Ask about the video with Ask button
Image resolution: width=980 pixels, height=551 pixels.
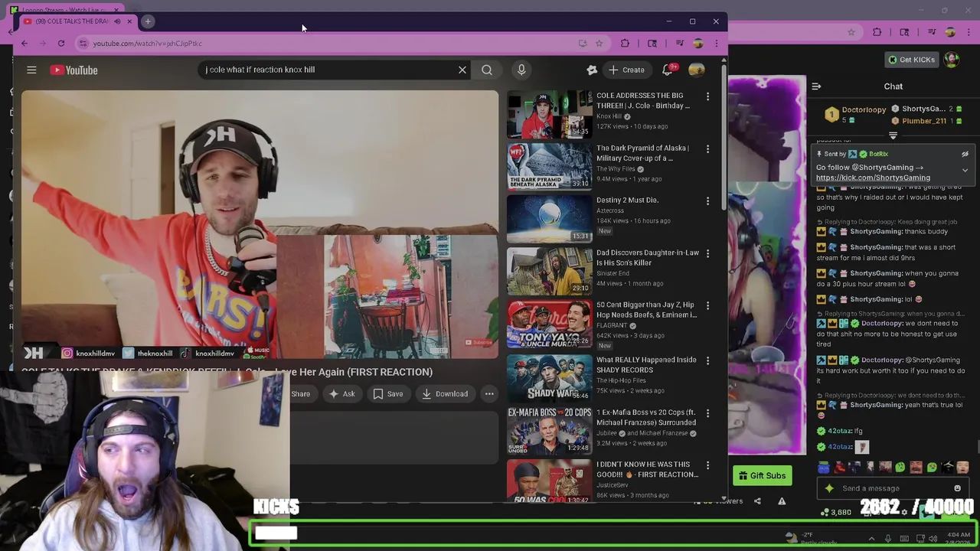point(341,394)
